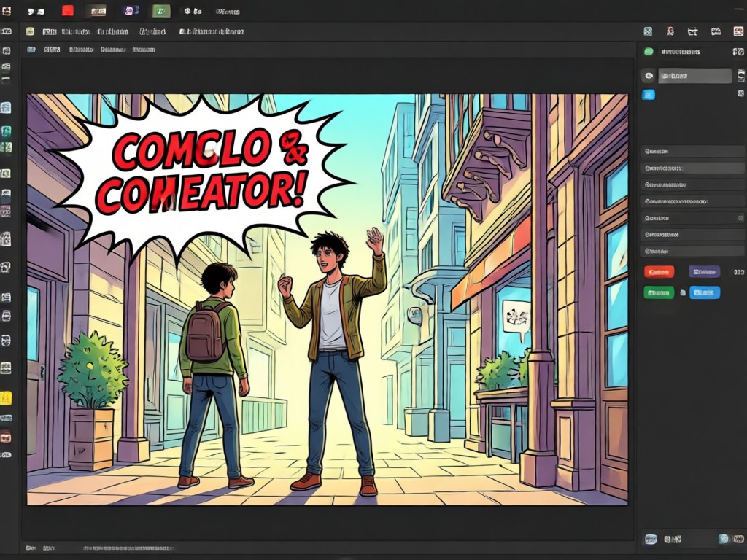This screenshot has width=747, height=560.
Task: Select the yellow icon in left sidebar
Action: coord(6,398)
